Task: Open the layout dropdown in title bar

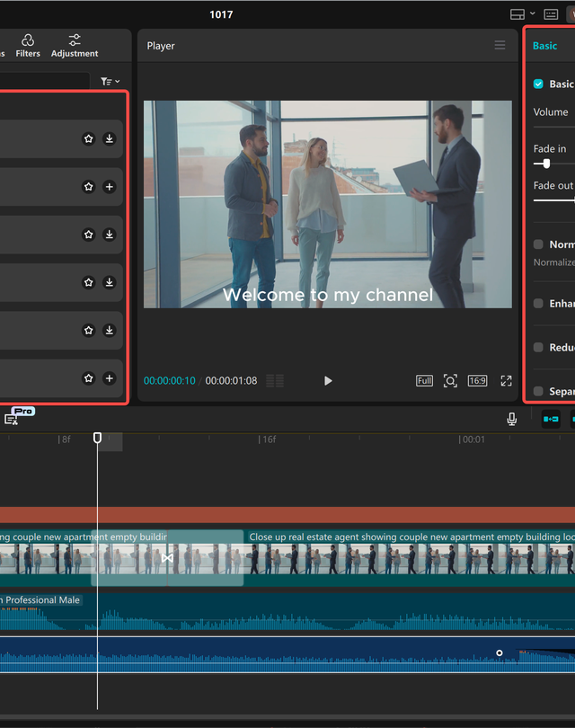Action: 522,14
